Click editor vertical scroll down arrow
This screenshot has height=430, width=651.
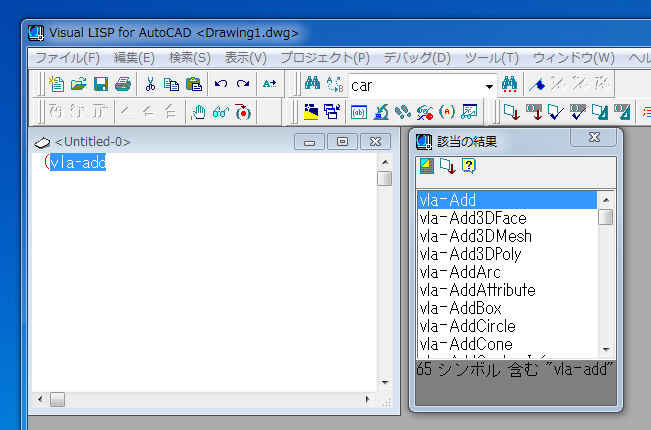(x=385, y=383)
